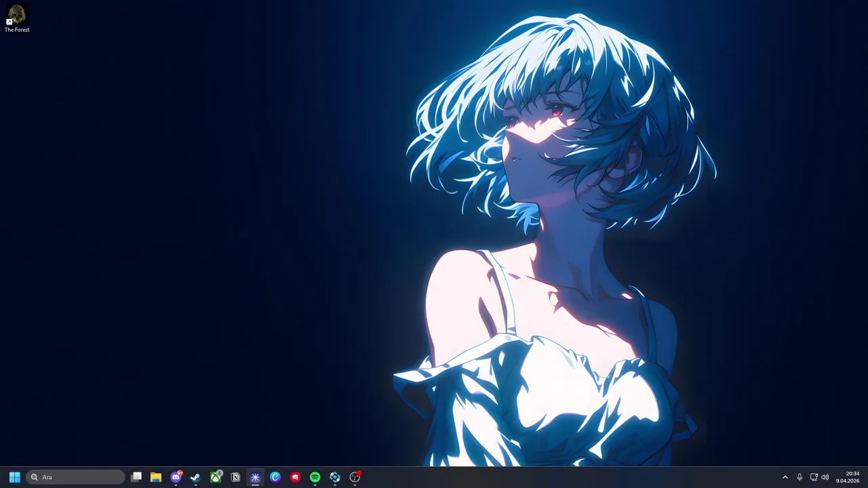The height and width of the screenshot is (488, 868).
Task: Open the clock showing 20:34
Action: point(848,477)
